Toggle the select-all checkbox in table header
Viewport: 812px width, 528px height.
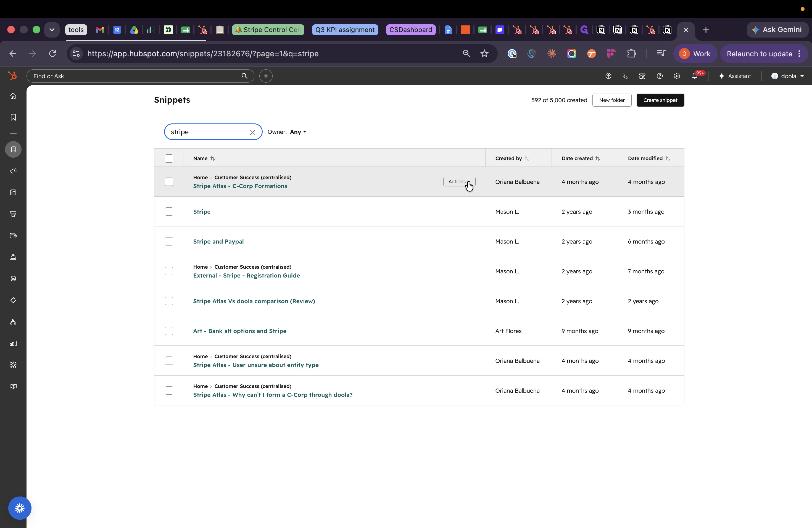169,159
